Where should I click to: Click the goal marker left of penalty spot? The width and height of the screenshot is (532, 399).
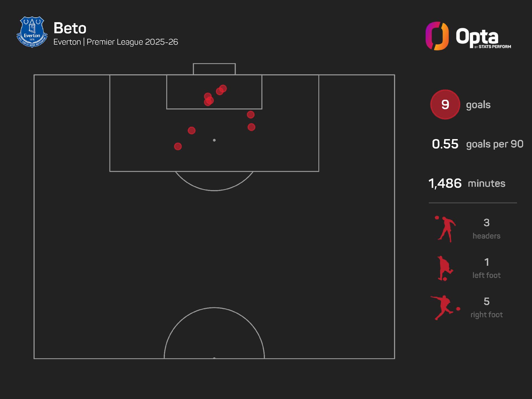click(191, 131)
